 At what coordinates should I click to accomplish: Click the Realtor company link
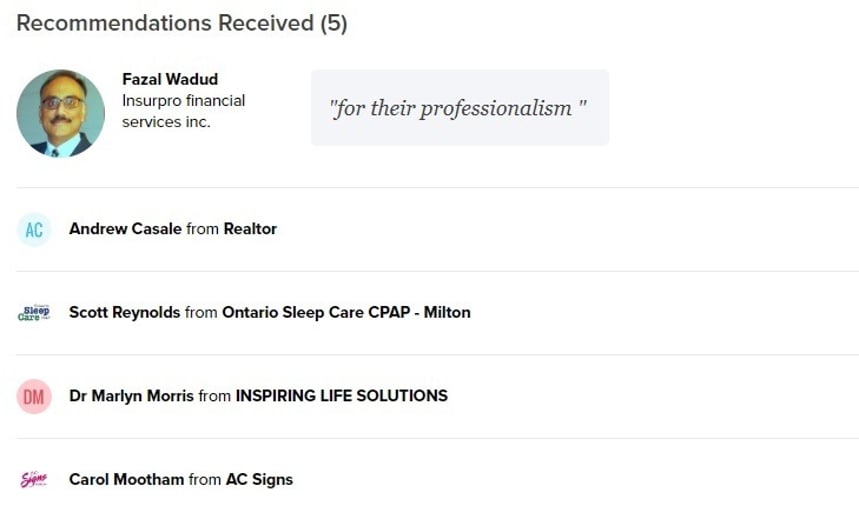(250, 229)
